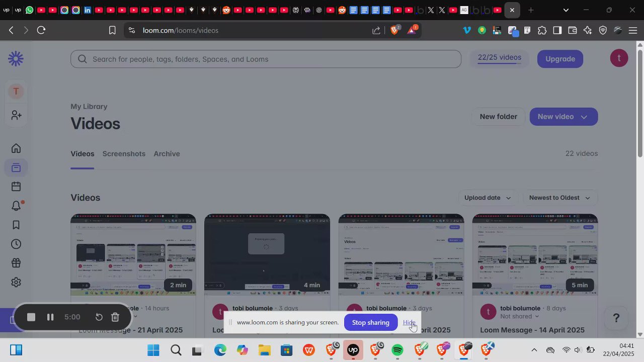Switch to Screenshots tab

[x=124, y=154]
